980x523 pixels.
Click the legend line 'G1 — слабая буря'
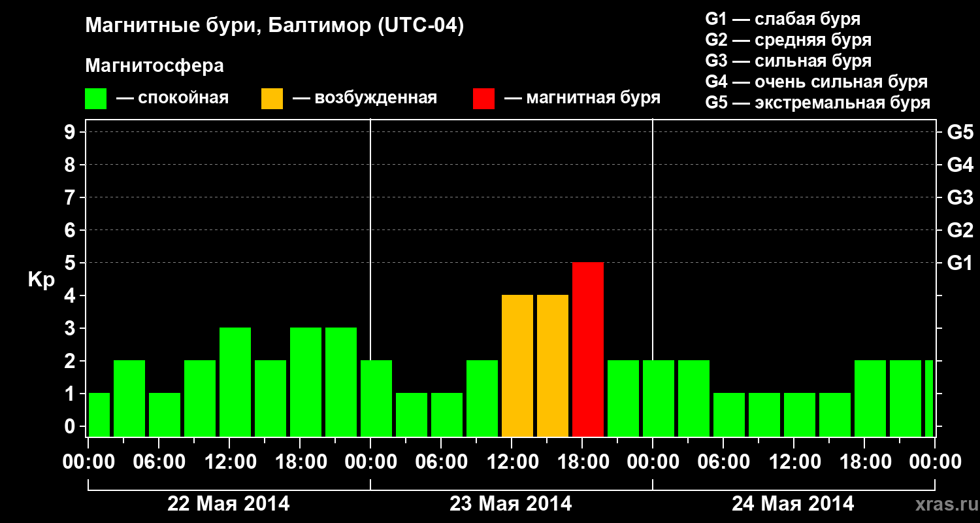point(783,19)
